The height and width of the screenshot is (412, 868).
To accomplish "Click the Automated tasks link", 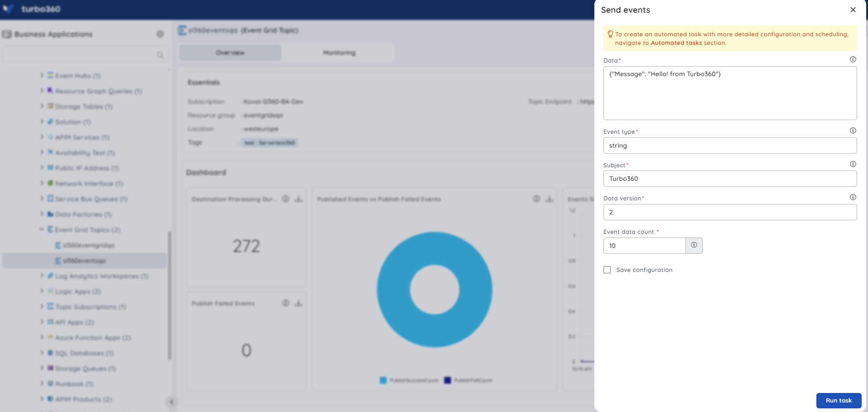I will 676,43.
